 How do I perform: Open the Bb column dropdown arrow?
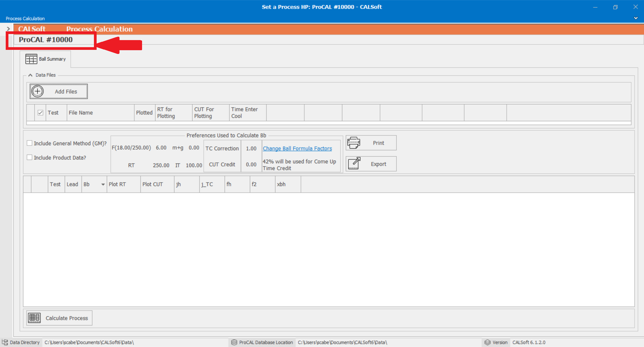click(x=103, y=184)
